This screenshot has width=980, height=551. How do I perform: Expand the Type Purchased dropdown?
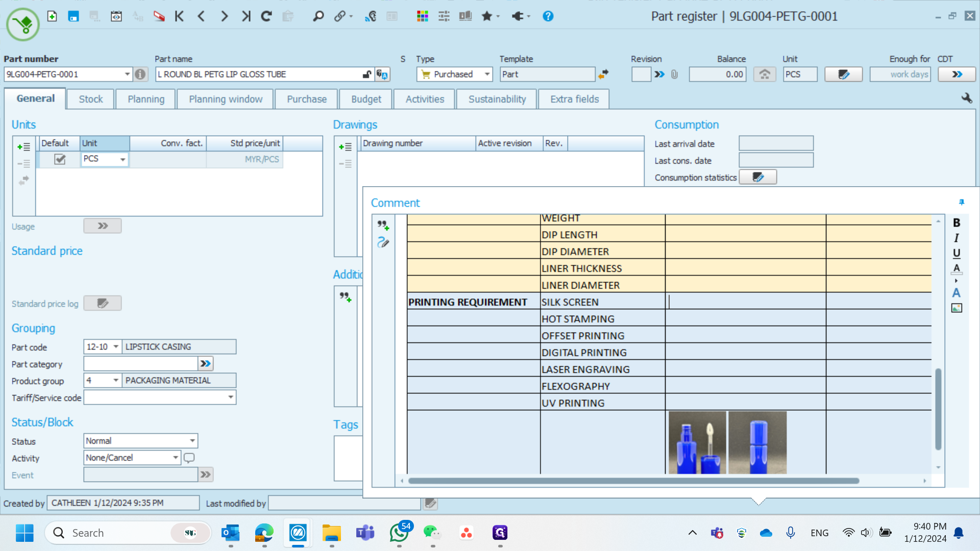(487, 74)
